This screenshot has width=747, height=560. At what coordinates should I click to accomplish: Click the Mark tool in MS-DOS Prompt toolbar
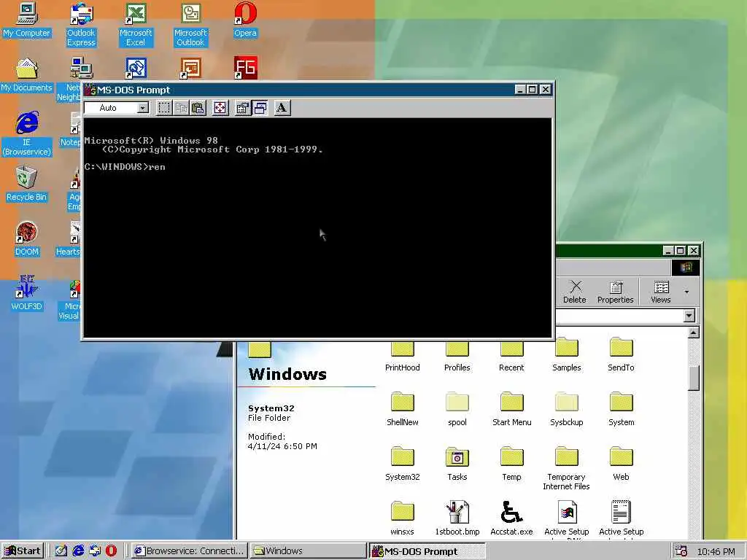pyautogui.click(x=164, y=108)
